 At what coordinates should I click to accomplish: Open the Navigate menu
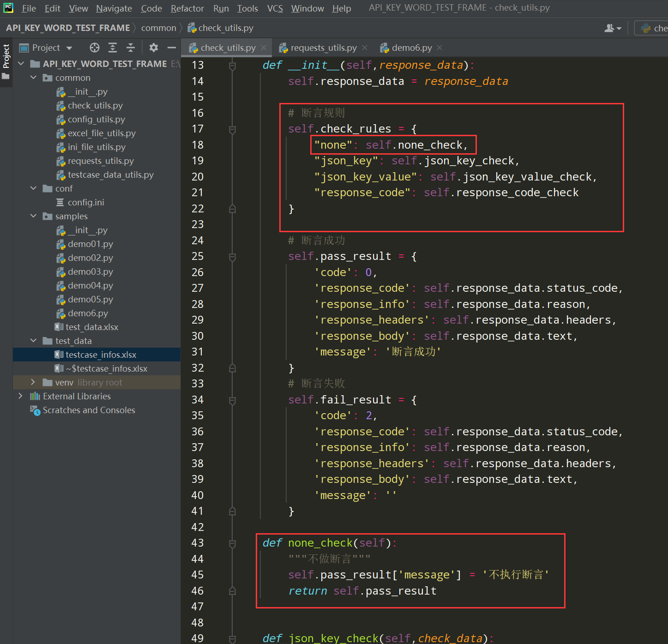114,8
